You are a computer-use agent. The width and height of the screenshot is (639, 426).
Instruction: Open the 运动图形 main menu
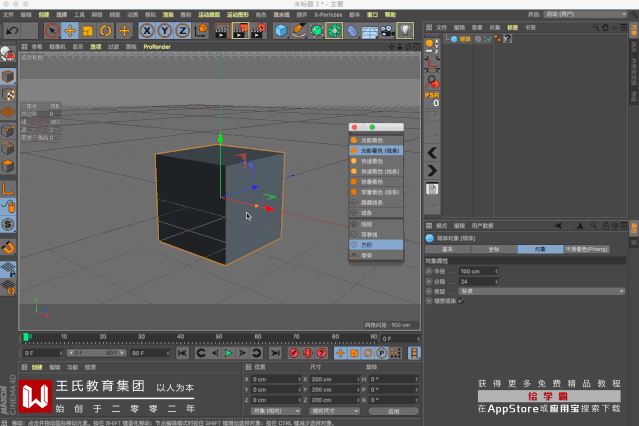[x=237, y=15]
